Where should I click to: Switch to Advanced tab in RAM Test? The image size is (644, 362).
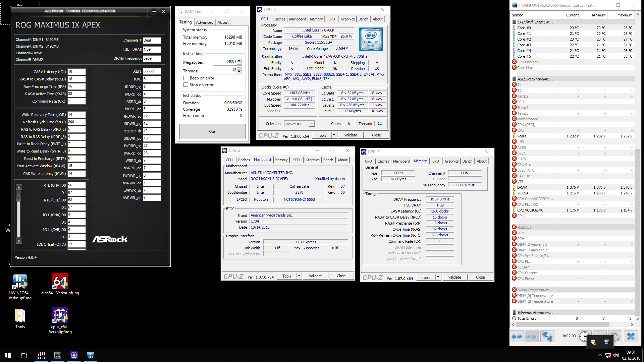(205, 22)
